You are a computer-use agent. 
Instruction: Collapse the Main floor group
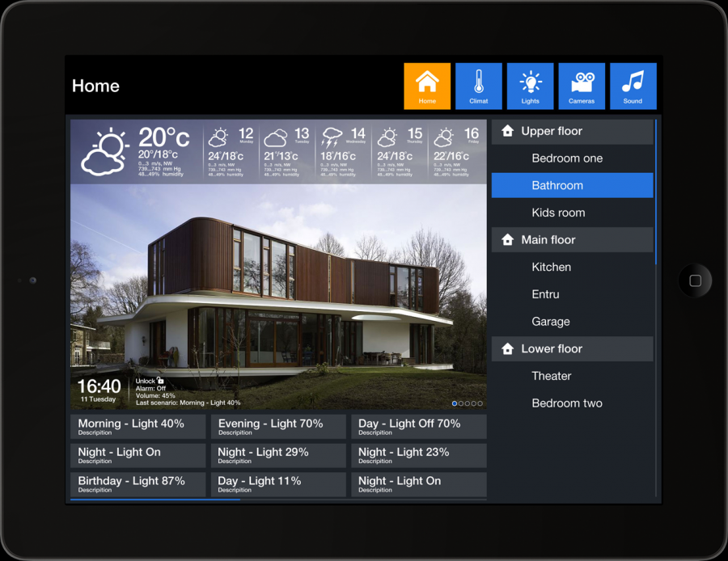tap(572, 240)
